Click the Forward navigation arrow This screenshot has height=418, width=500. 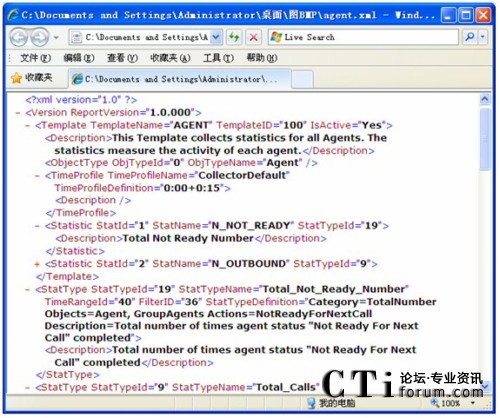pyautogui.click(x=40, y=37)
